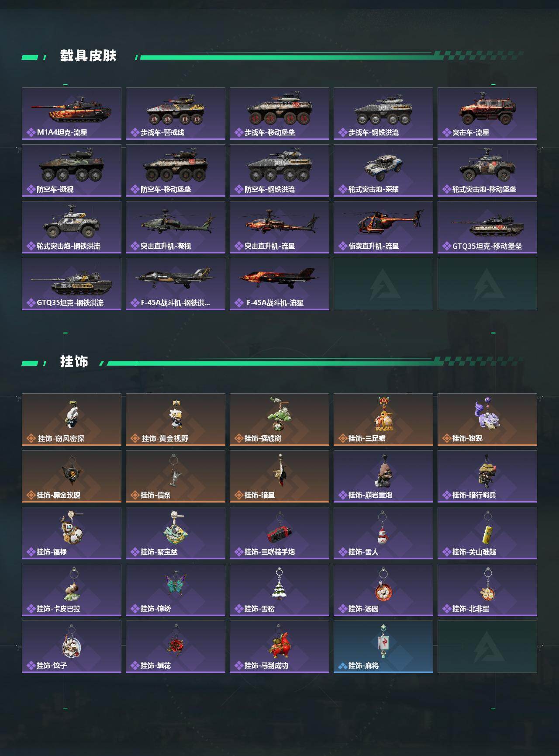This screenshot has width=559, height=756.
Task: Choose the 突击直升机-流星 helicopter skin
Action: click(279, 227)
